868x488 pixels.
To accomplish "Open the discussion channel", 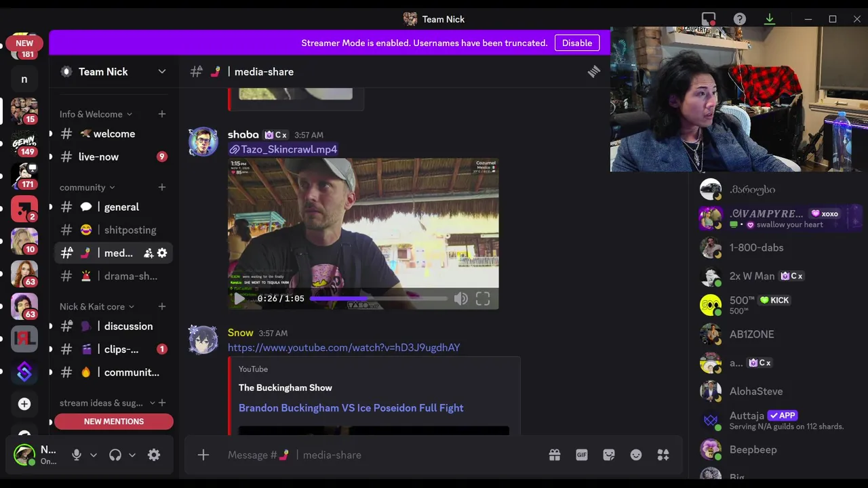I will 114,326.
